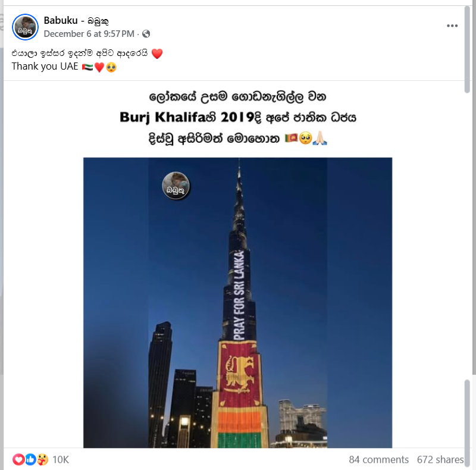The image size is (476, 470).
Task: Click the upper vertical scrollbar thumb
Action: click(467, 49)
